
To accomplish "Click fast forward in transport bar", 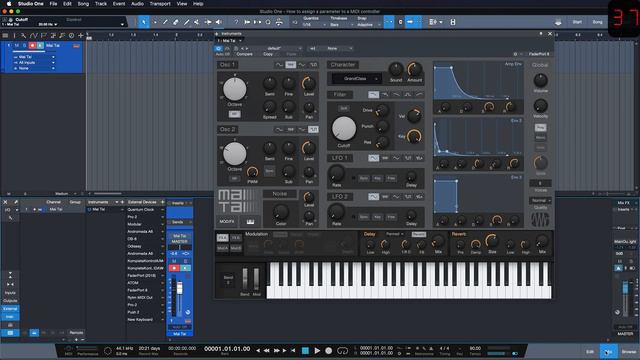I will 277,350.
